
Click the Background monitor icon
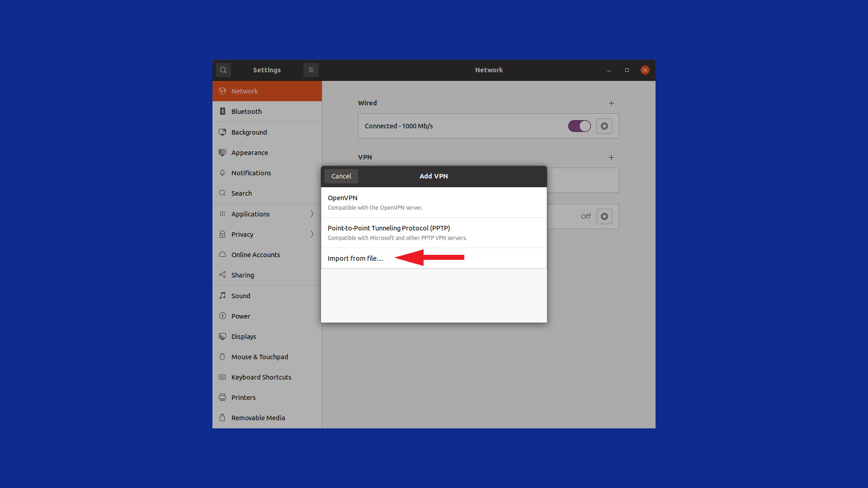click(x=222, y=132)
